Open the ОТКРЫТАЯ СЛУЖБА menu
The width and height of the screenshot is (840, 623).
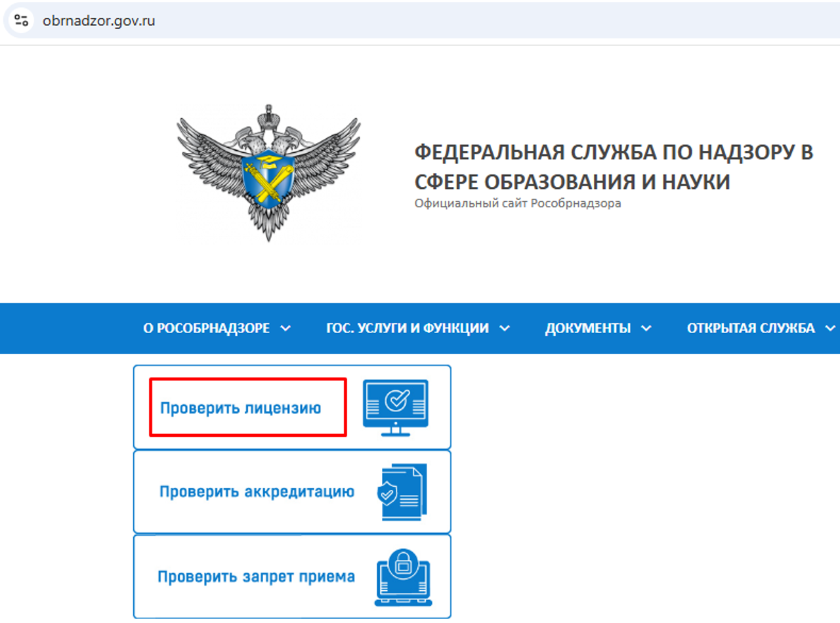click(x=751, y=329)
